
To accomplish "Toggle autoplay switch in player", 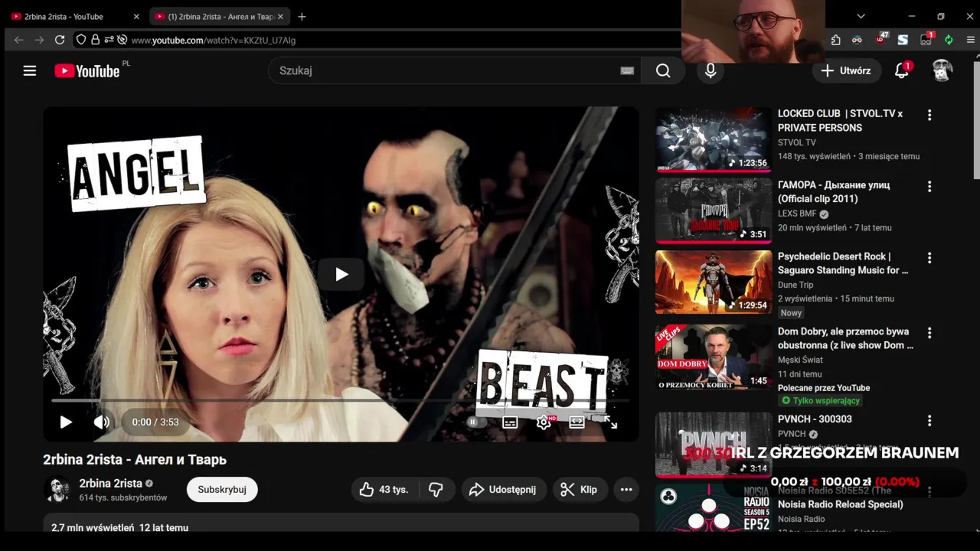I will click(475, 422).
